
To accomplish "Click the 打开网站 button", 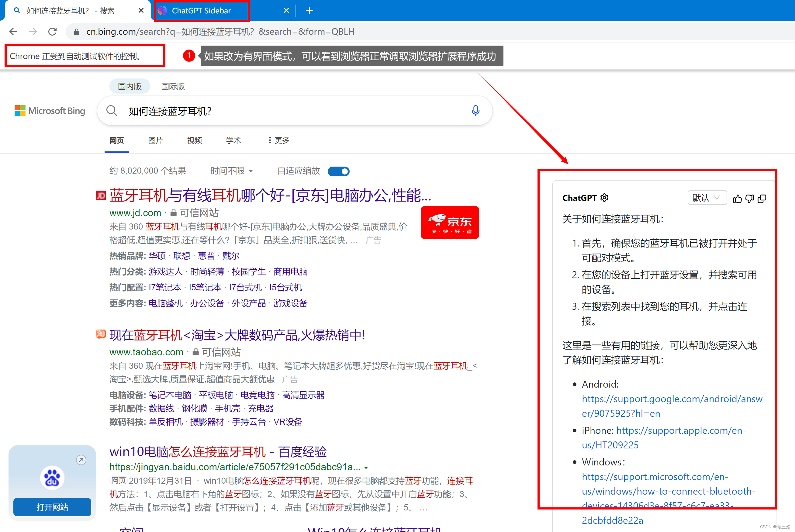I will point(52,507).
